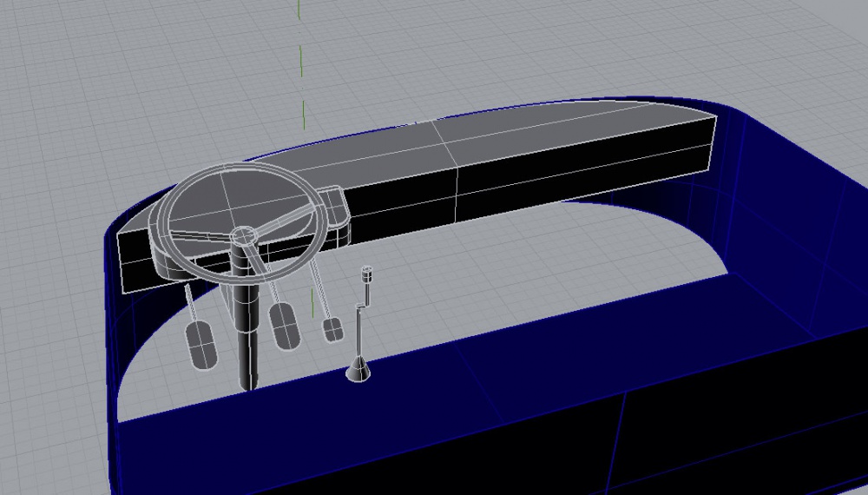This screenshot has height=495, width=868.
Task: Select the leftmost foot pedal pad
Action: point(201,345)
